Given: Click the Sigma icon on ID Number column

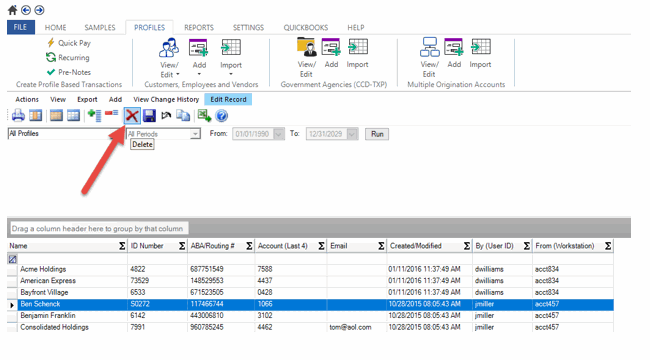Looking at the screenshot, I should click(182, 246).
